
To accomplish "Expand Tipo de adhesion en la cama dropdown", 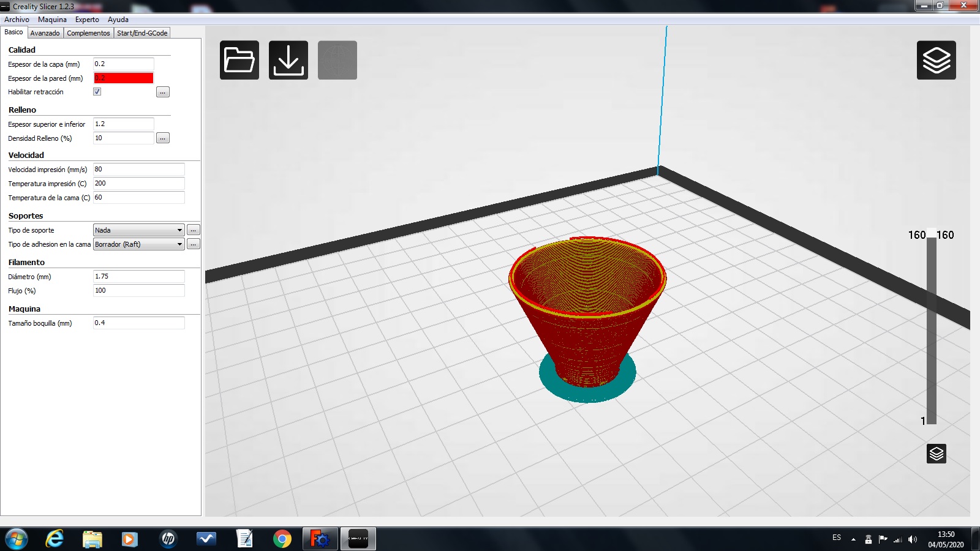I will pyautogui.click(x=138, y=244).
